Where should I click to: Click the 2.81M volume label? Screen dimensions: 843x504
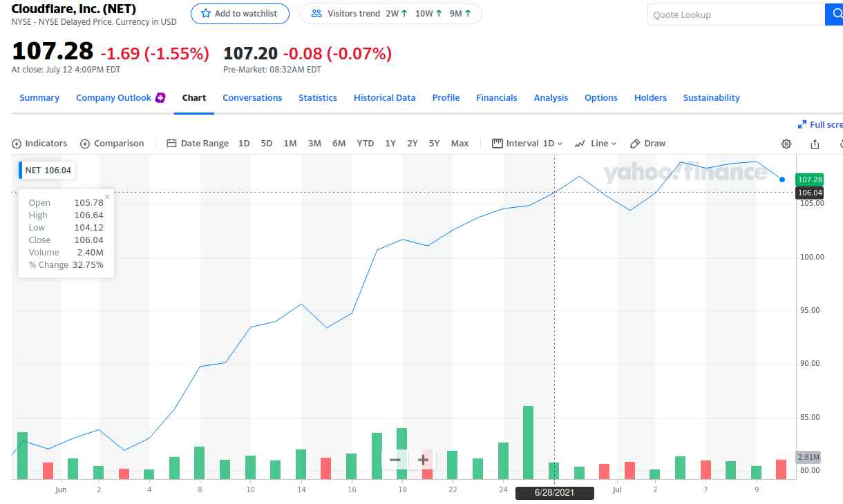click(808, 457)
